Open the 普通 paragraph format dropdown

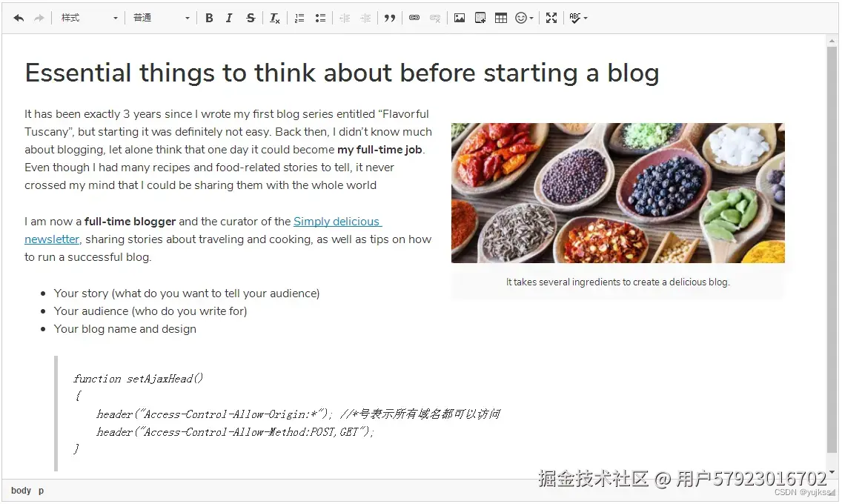(161, 19)
